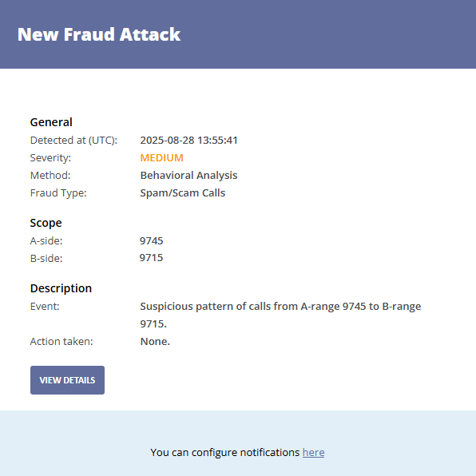Screen dimensions: 476x476
Task: Click the Method label
Action: tap(50, 176)
